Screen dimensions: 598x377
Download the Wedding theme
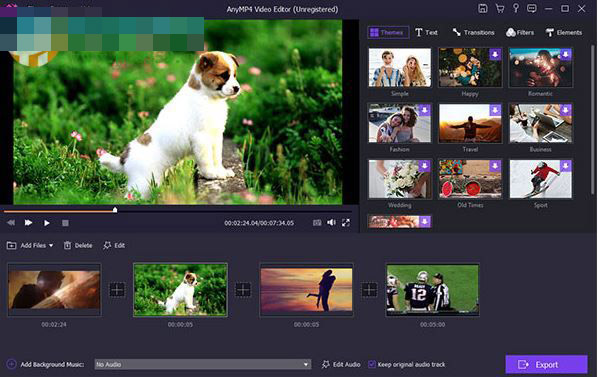424,166
